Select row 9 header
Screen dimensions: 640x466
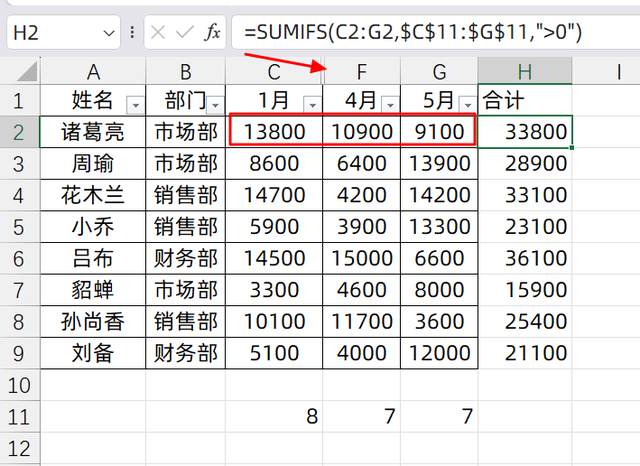pyautogui.click(x=20, y=353)
